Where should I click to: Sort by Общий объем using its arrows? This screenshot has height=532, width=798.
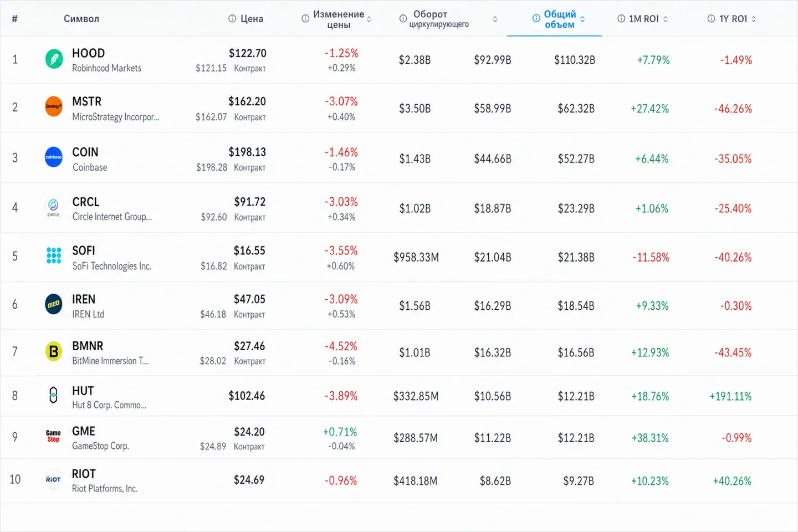(582, 19)
